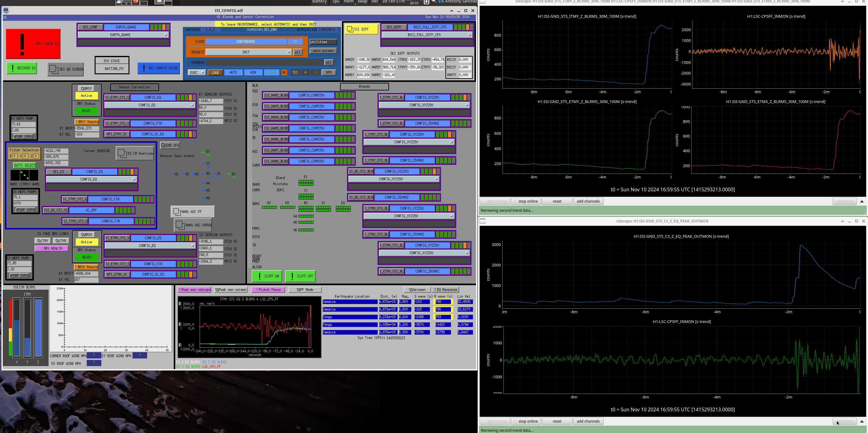Image resolution: width=868 pixels, height=433 pixels.
Task: Set guardian mode to AUTO
Action: (x=234, y=72)
